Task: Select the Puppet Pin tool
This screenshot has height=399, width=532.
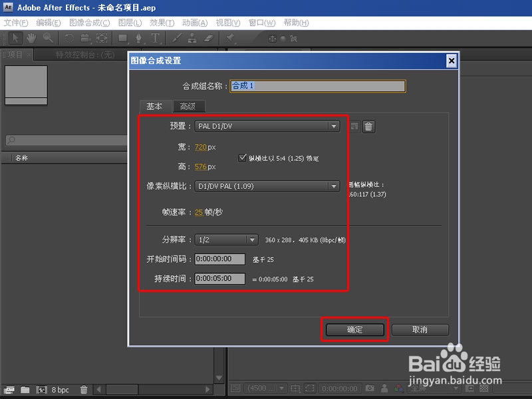Action: (x=230, y=38)
